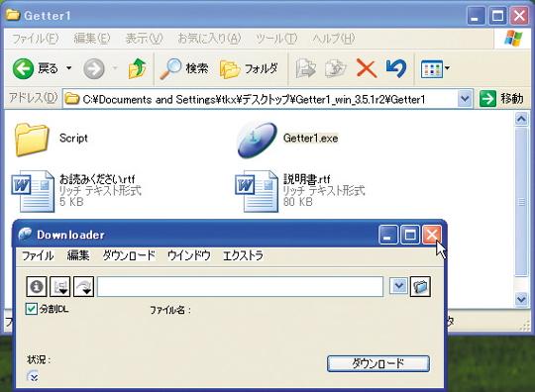
Task: Open the Downloader 編集 menu
Action: (78, 255)
